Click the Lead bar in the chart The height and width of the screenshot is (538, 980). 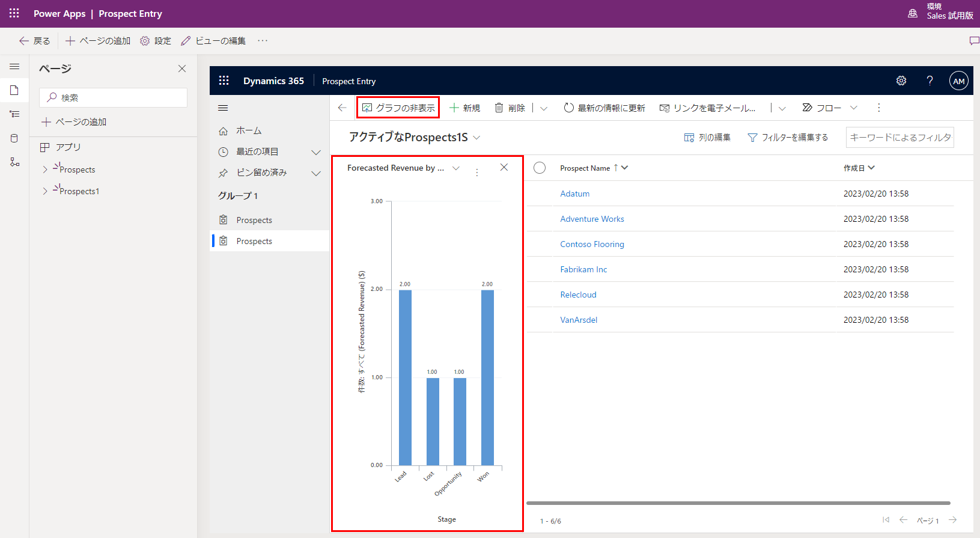tap(405, 378)
